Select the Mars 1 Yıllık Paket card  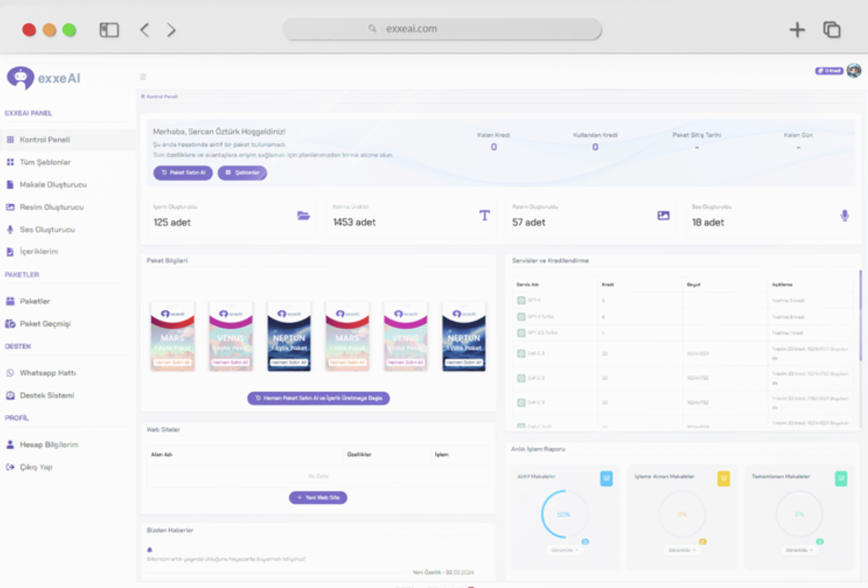[347, 336]
